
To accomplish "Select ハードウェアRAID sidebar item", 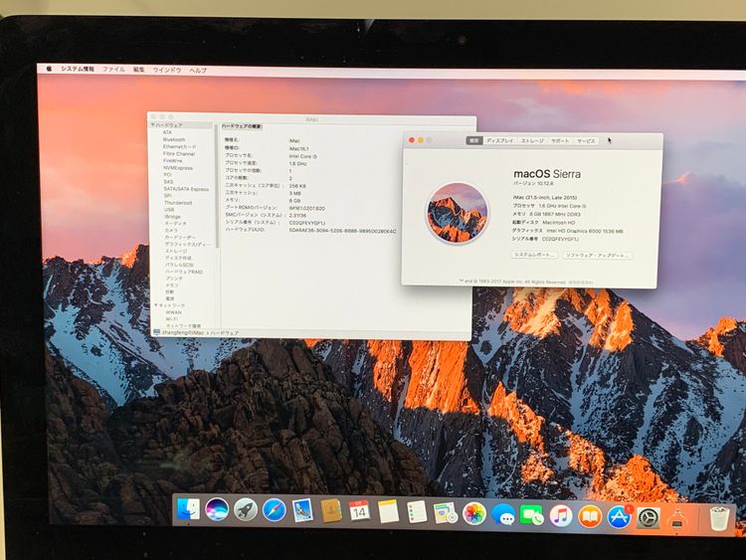I will tap(184, 272).
